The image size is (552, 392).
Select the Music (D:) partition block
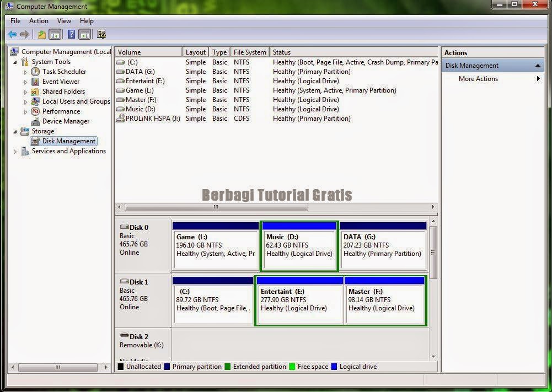point(299,245)
